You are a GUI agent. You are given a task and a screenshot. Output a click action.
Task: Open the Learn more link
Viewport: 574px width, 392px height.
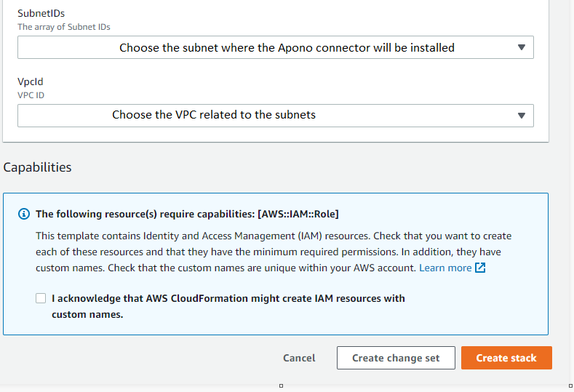pos(445,268)
